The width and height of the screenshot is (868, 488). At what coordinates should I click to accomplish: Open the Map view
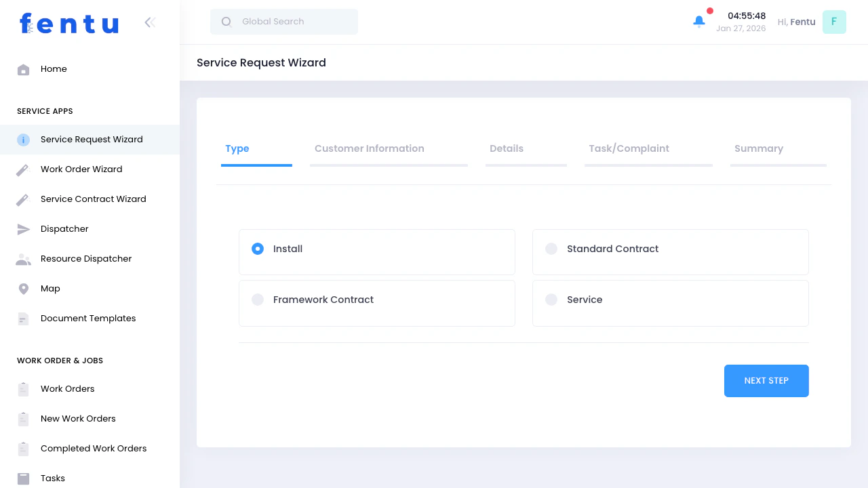click(x=50, y=288)
